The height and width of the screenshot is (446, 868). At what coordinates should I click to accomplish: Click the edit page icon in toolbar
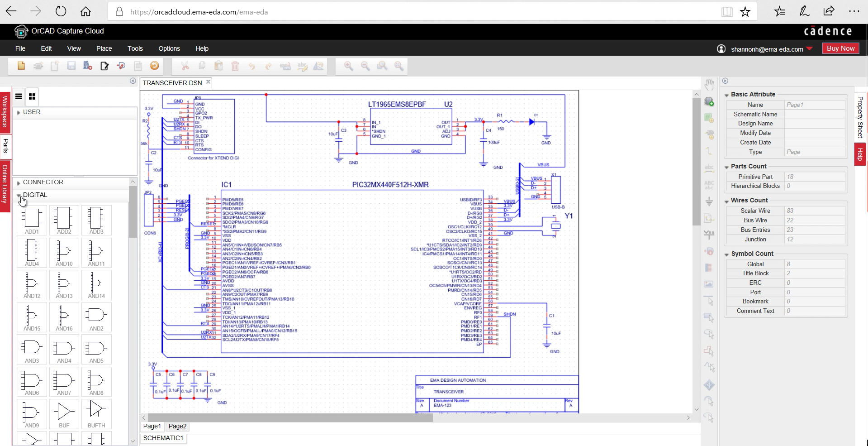click(104, 66)
